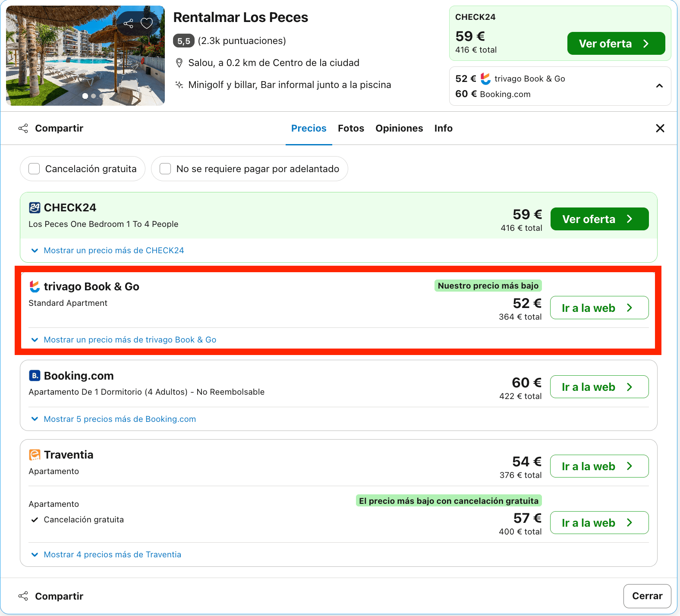Image resolution: width=680 pixels, height=616 pixels.
Task: Click the CHECK24 logo icon
Action: click(x=35, y=207)
